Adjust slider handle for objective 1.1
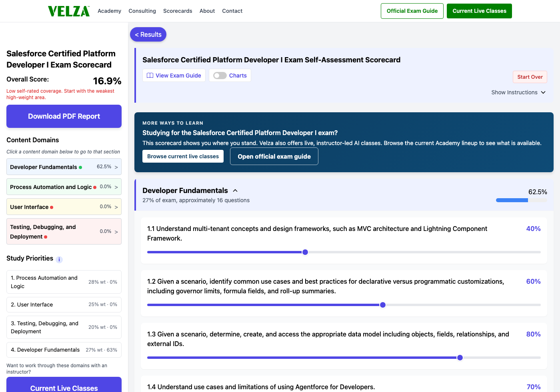Viewport: 560px width, 392px height. tap(305, 252)
